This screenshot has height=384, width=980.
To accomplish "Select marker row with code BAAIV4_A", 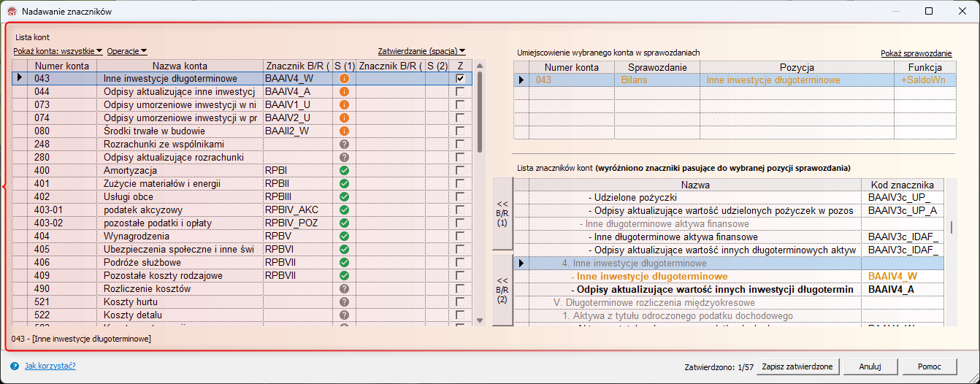I will click(x=730, y=290).
